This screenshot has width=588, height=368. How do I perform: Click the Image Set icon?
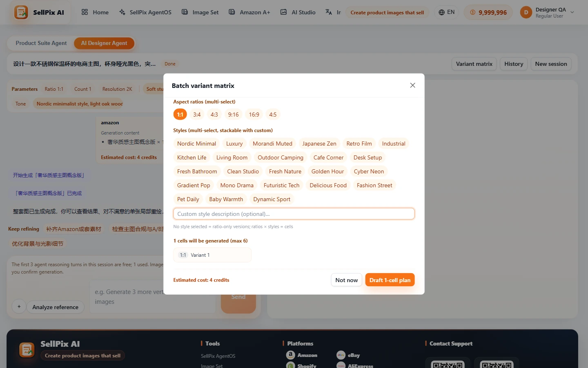pyautogui.click(x=185, y=12)
